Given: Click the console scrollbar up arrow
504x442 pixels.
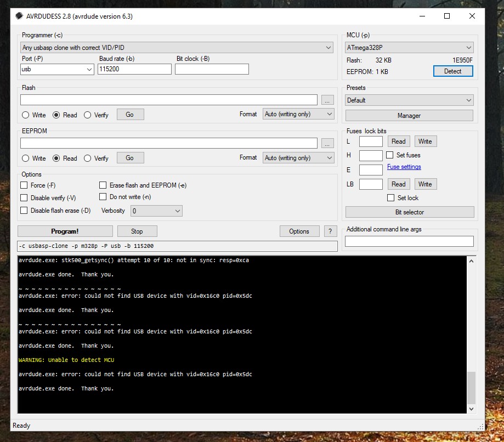Looking at the screenshot, I should (x=471, y=261).
